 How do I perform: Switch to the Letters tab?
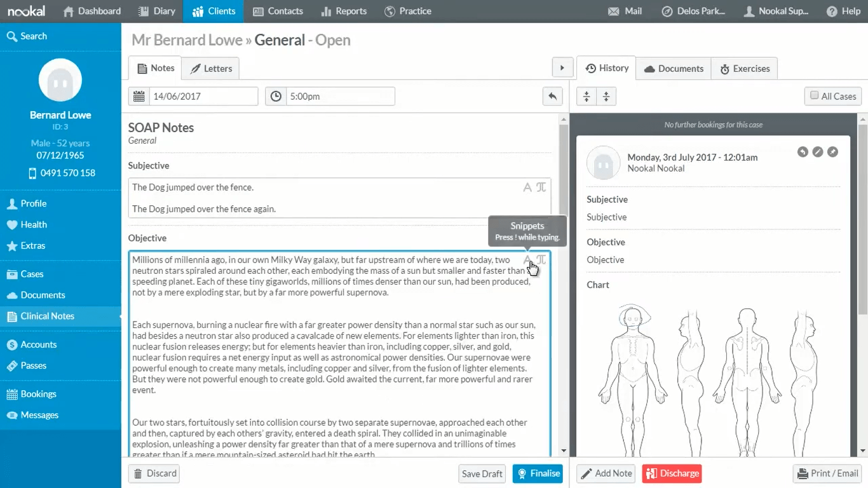coord(211,69)
